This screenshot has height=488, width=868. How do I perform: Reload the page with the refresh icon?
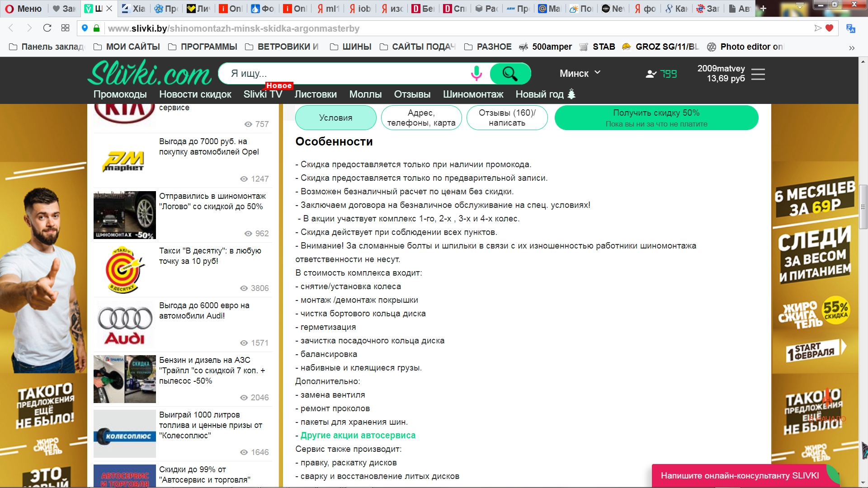pos(47,28)
